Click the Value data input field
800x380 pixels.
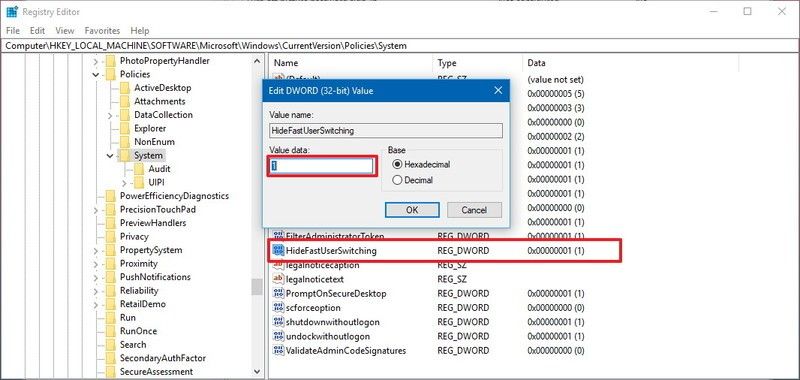pos(321,166)
